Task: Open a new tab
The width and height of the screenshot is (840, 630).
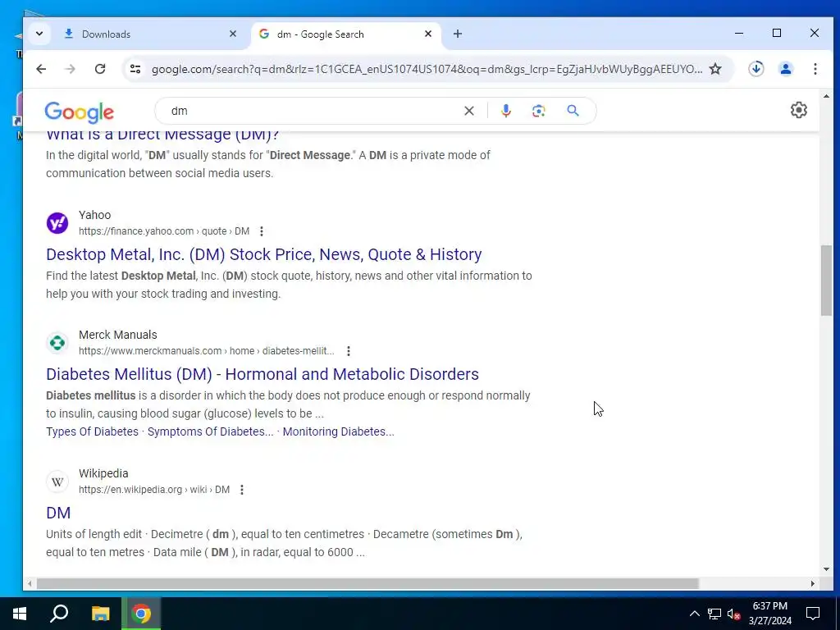Action: (x=458, y=34)
